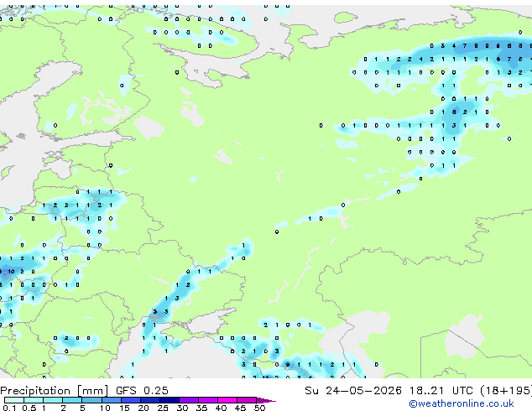Click the legend label "45"
532x411 pixels.
(240, 408)
